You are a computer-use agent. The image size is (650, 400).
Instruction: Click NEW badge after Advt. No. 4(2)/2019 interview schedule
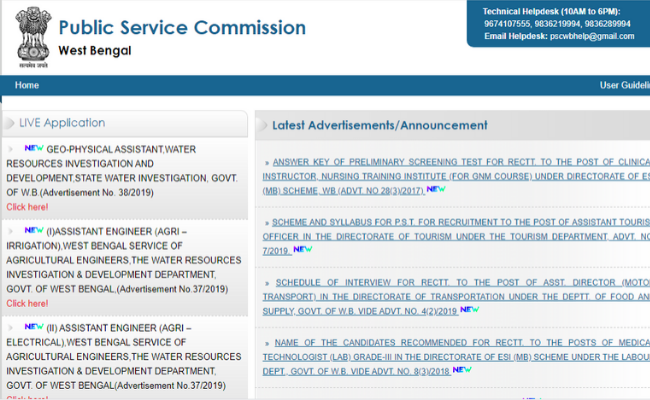coord(469,309)
